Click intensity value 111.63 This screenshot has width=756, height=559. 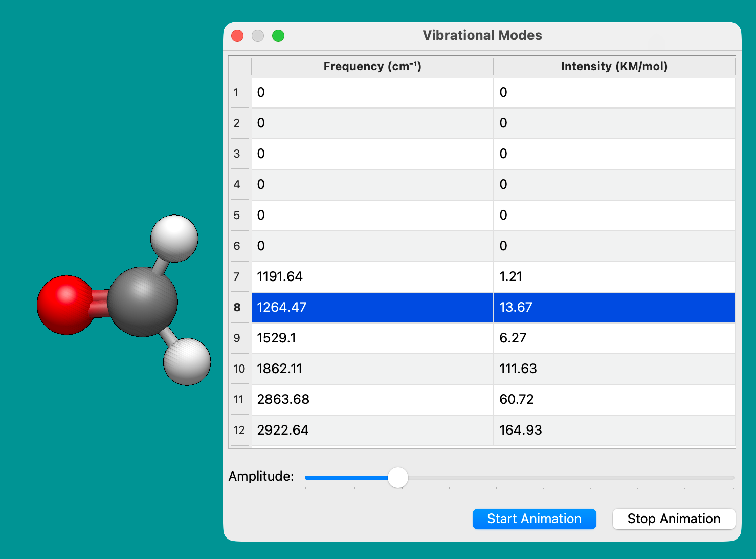click(x=518, y=369)
